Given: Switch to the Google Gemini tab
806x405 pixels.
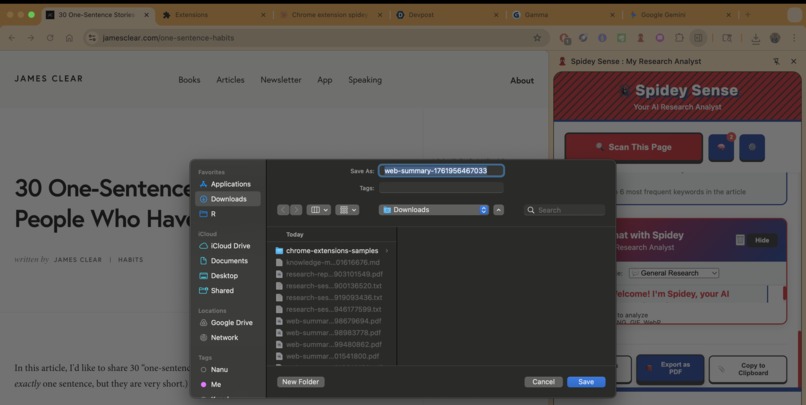Looking at the screenshot, I should coord(680,15).
